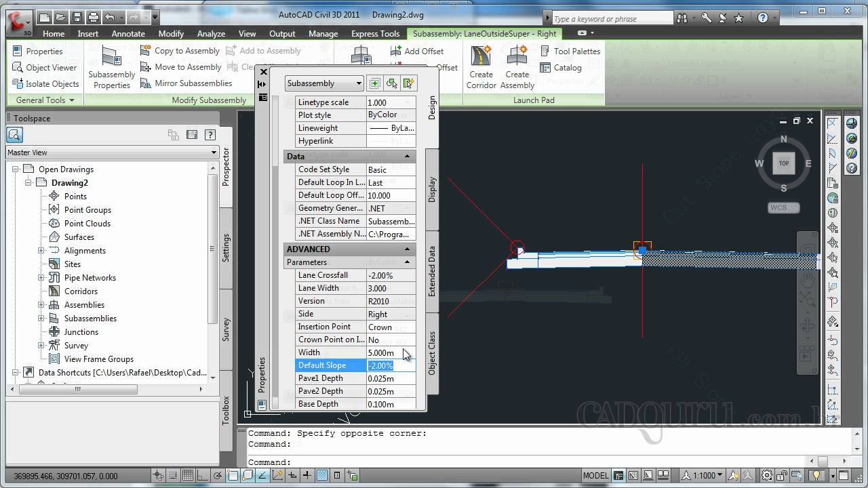The width and height of the screenshot is (868, 488).
Task: Open the Catalog
Action: [561, 67]
